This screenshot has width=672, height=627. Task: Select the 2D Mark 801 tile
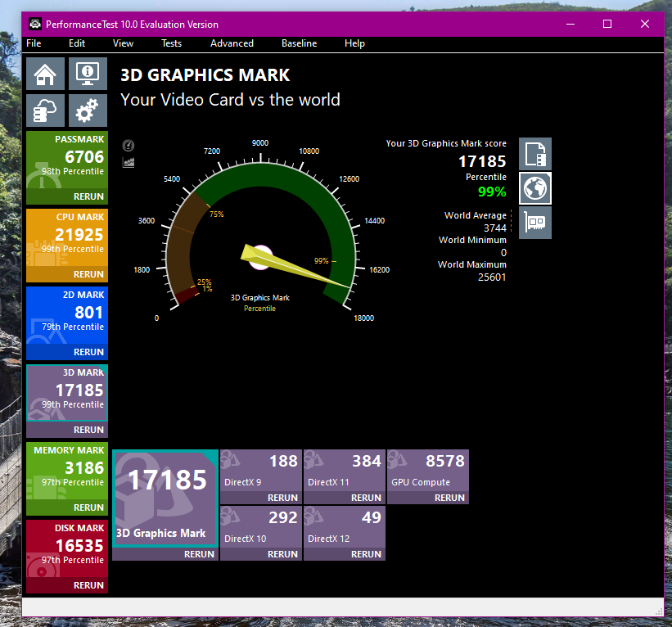click(x=67, y=315)
